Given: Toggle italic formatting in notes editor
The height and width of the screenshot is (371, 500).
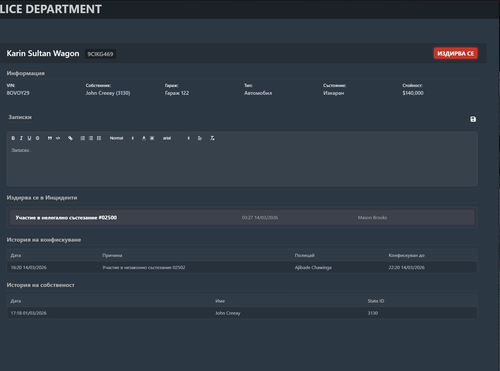Looking at the screenshot, I should [21, 138].
